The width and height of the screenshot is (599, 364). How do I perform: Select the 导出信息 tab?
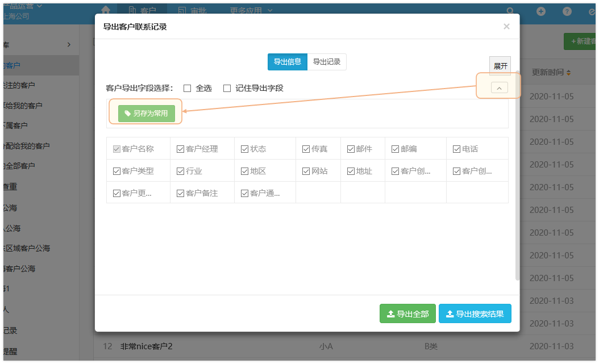coord(288,62)
